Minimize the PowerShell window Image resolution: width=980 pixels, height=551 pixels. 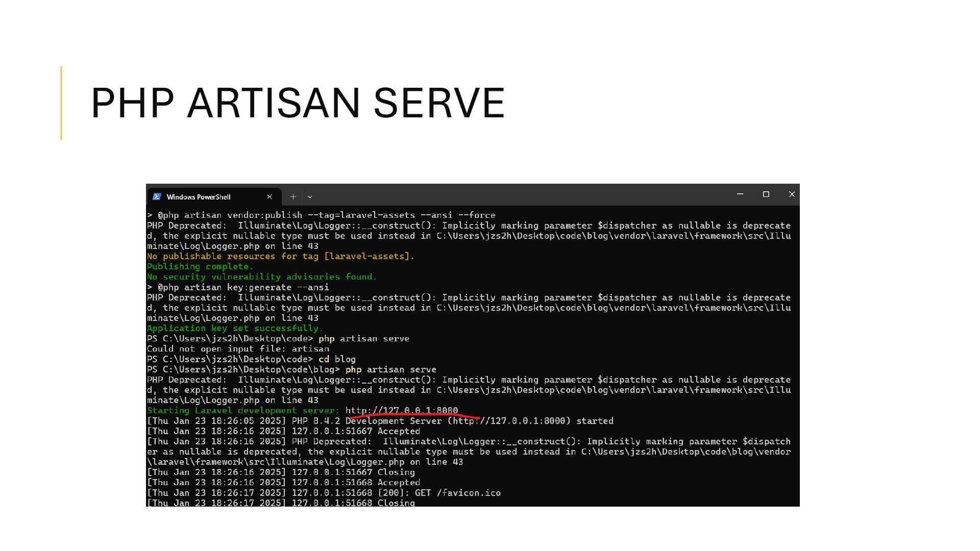[740, 194]
